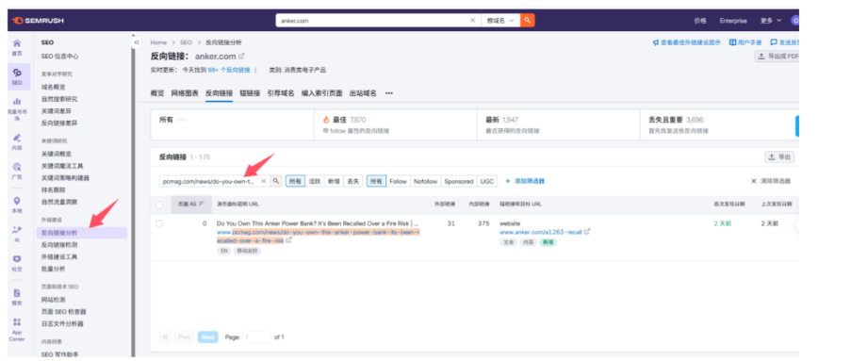This screenshot has height=361, width=868.
Task: Click the 页面 AS sort icon
Action: point(202,205)
